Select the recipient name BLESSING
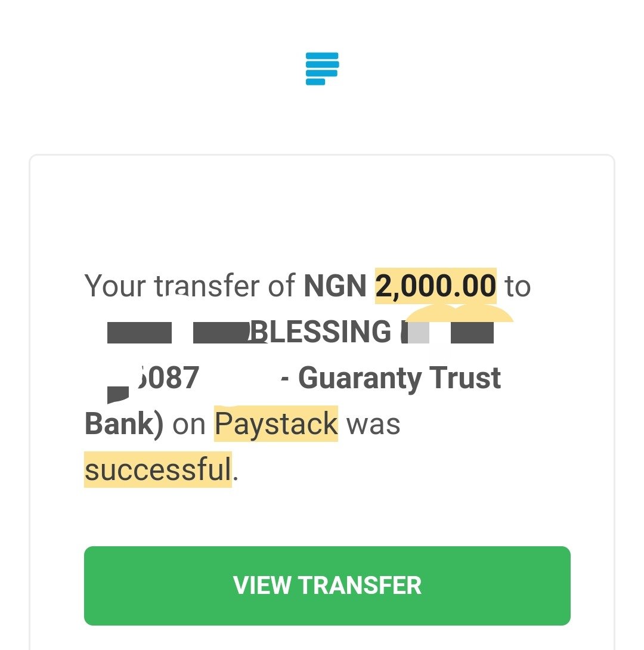644x650 pixels. tap(320, 332)
